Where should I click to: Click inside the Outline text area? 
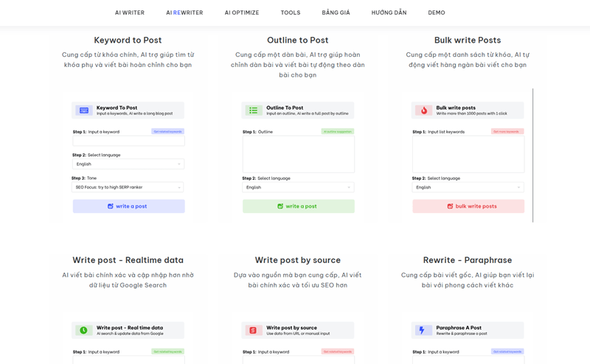299,154
